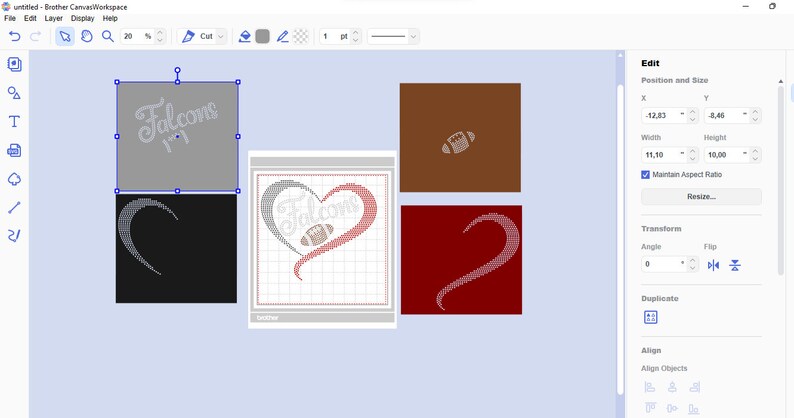Open the Help menu
Screen dimensions: 794x418
click(x=110, y=18)
